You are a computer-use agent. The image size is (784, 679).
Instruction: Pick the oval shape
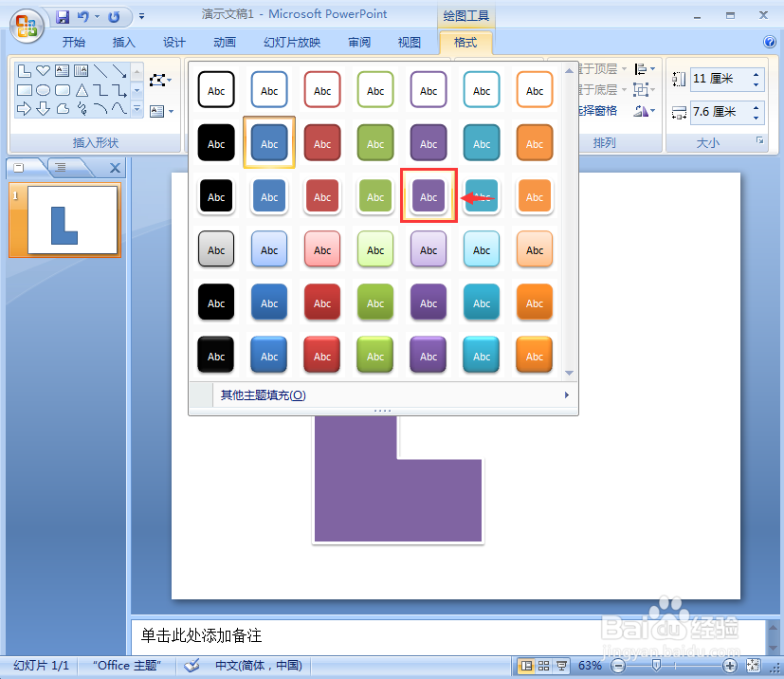coord(43,90)
